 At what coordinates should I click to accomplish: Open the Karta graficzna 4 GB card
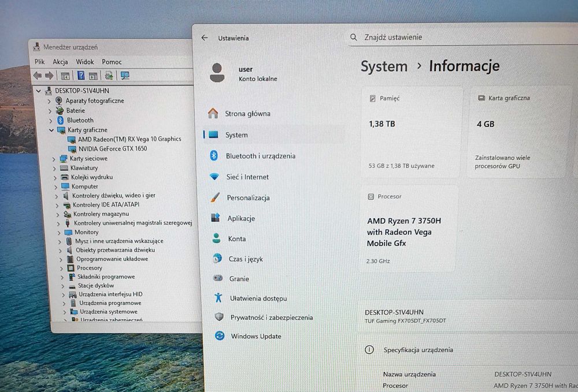518,133
